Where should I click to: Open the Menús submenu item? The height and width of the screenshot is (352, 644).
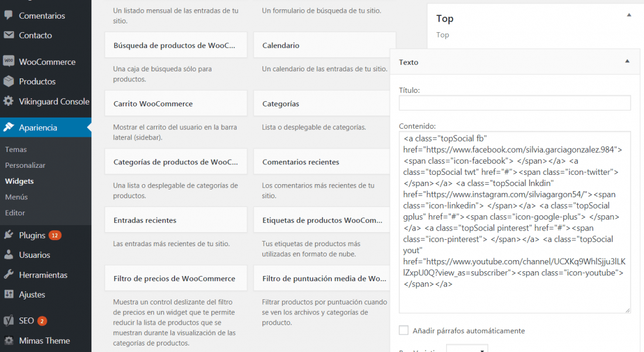tap(16, 197)
